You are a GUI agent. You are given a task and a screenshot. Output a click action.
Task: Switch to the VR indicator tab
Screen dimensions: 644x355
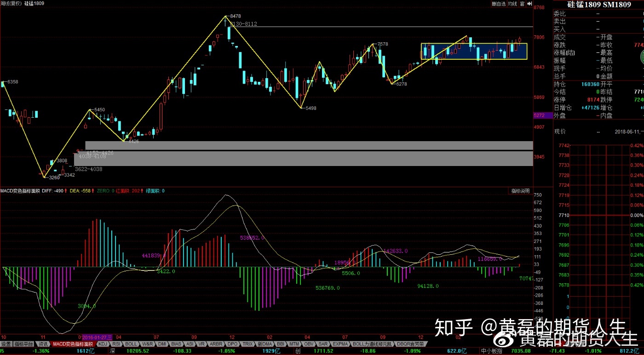(201, 344)
